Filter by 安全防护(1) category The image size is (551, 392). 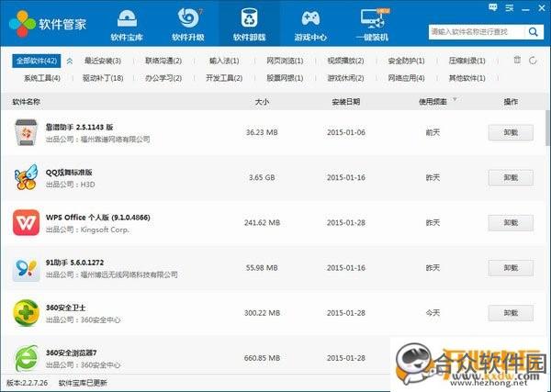point(406,61)
